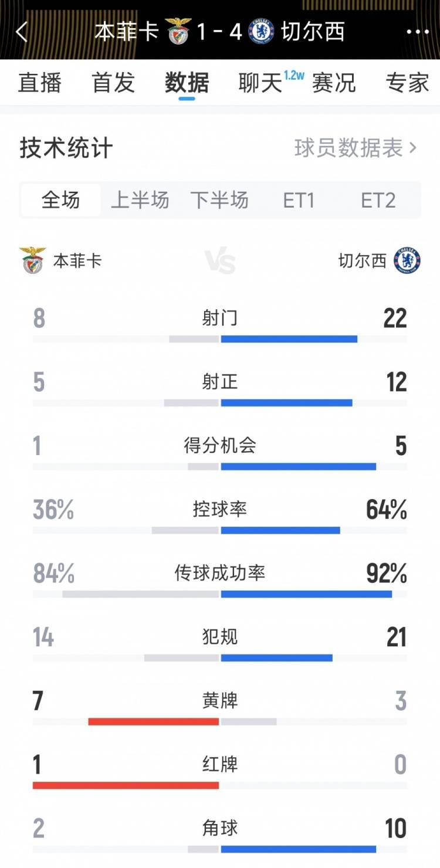Tap Chelsea crest in header scoreline
440x868 pixels.
tap(261, 31)
